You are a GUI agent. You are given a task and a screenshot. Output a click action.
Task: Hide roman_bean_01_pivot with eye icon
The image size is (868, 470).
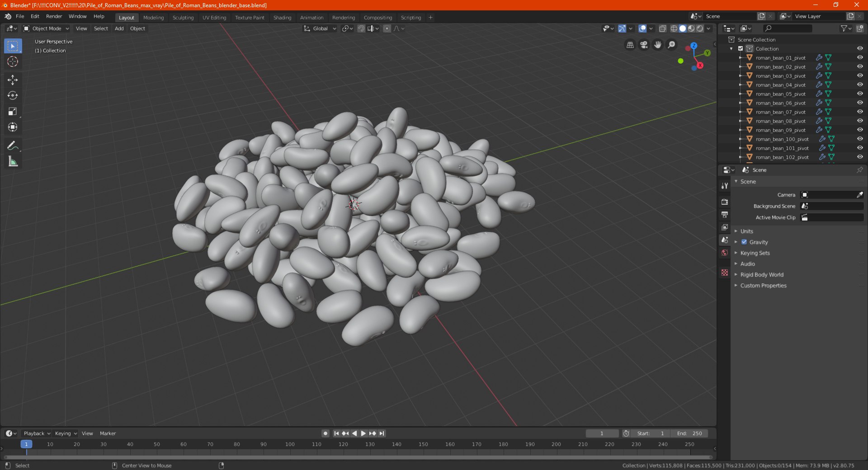860,58
